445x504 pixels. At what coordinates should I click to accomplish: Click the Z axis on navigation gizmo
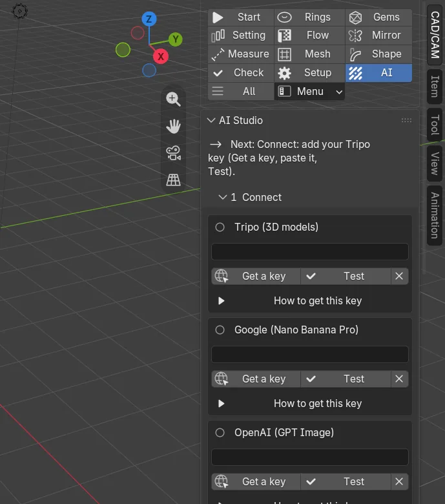149,19
